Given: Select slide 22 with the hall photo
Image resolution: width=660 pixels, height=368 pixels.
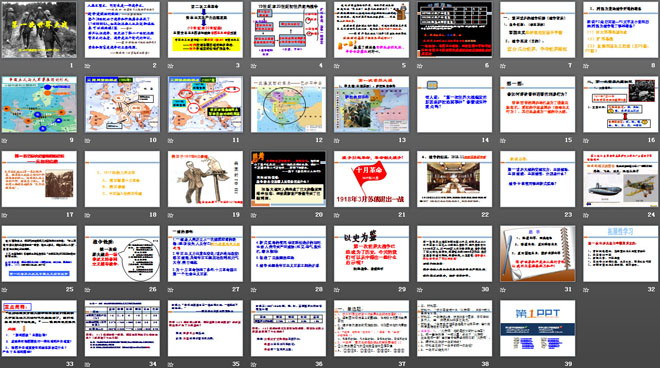Looking at the screenshot, I should [x=455, y=179].
